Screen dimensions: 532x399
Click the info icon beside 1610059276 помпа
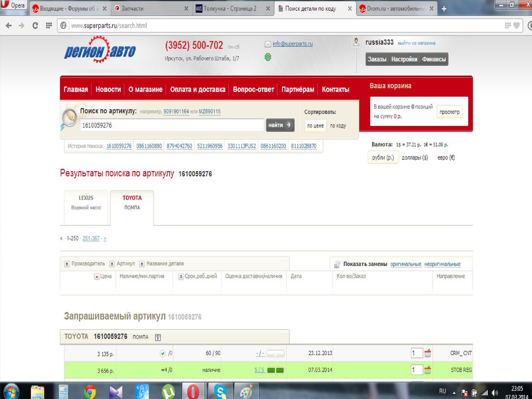click(x=158, y=337)
